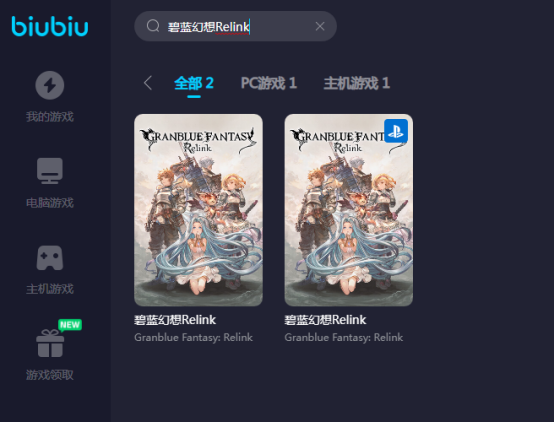Open My Games lightning bolt icon
This screenshot has height=422, width=554.
50,85
